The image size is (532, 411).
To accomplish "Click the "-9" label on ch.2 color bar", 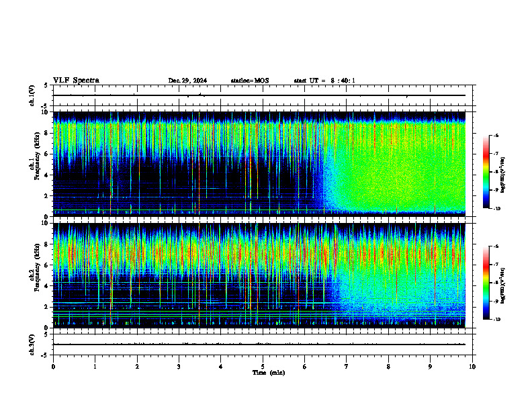I will (496, 301).
